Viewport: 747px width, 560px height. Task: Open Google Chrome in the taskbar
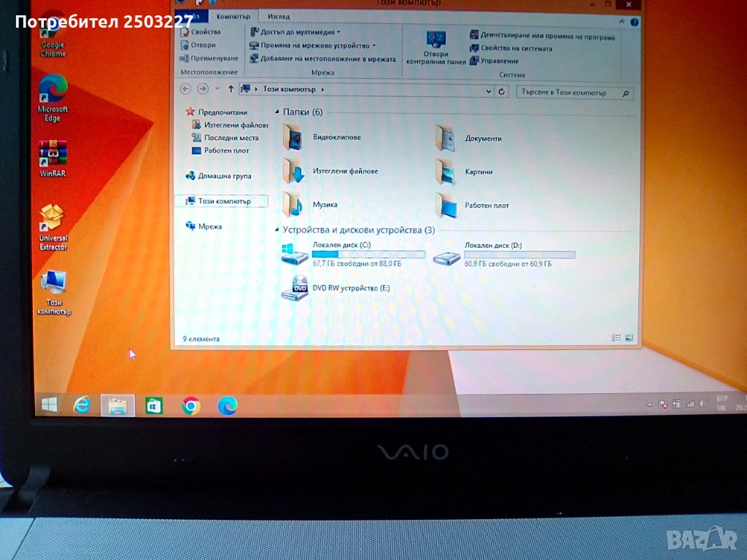[191, 405]
